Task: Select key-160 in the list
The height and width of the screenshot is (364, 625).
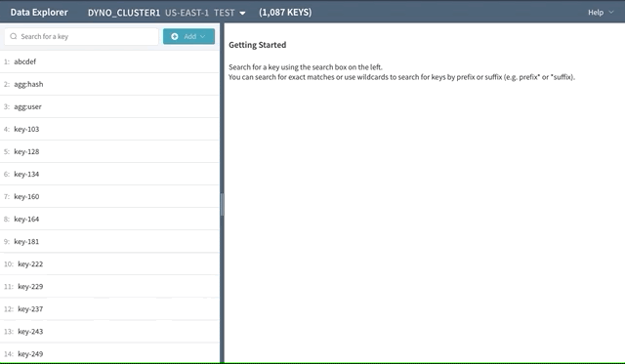Action: [x=109, y=196]
